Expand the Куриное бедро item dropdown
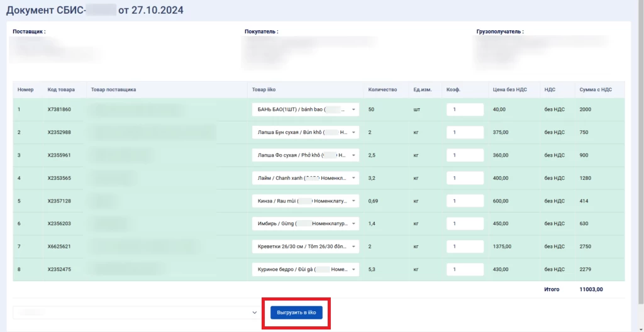Screen dimensions: 644x332 coord(305,269)
